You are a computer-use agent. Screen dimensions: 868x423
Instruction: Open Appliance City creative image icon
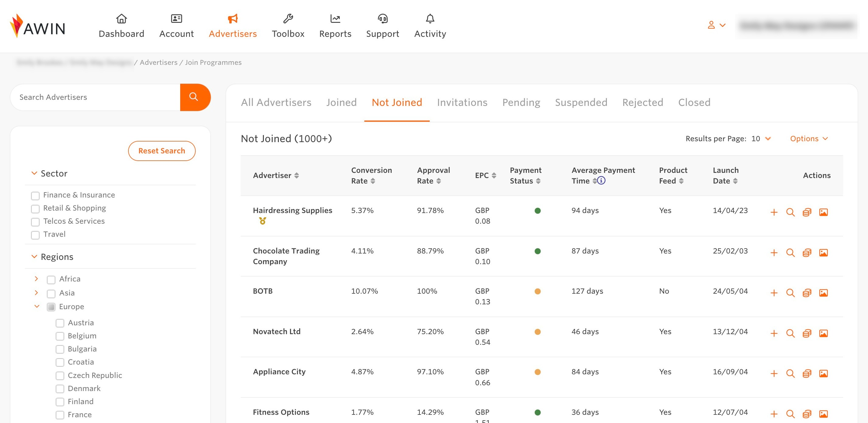tap(823, 373)
